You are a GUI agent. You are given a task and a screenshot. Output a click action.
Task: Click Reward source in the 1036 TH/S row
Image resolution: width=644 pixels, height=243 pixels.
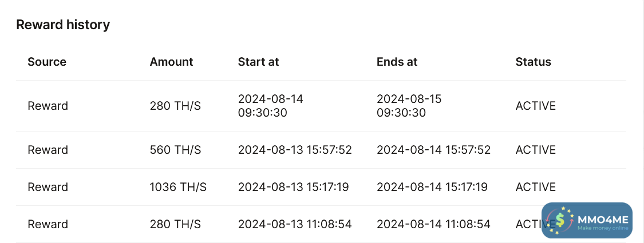pos(48,187)
